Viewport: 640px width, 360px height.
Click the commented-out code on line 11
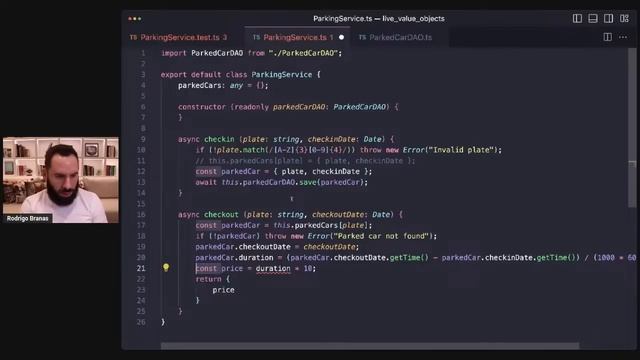305,161
